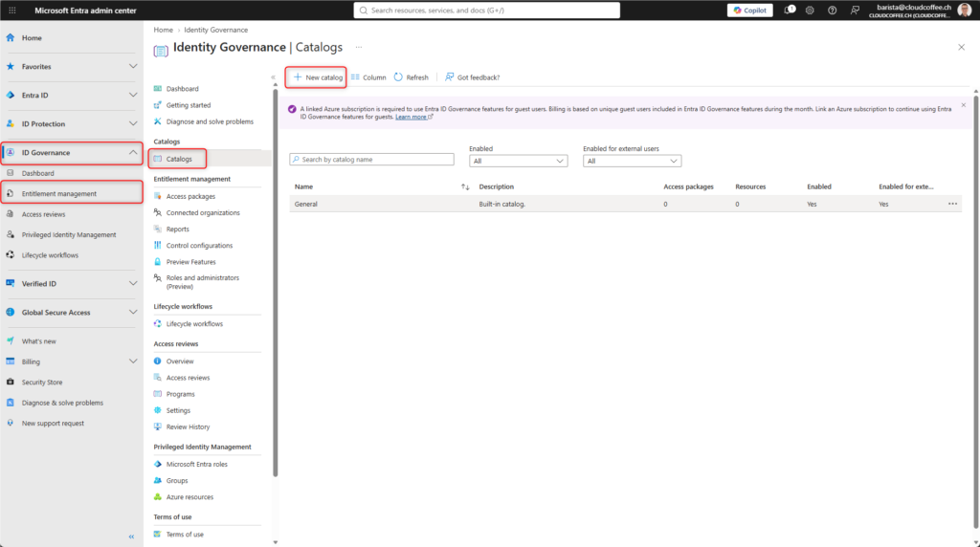The width and height of the screenshot is (980, 547).
Task: Open the help question mark icon
Action: [x=832, y=10]
